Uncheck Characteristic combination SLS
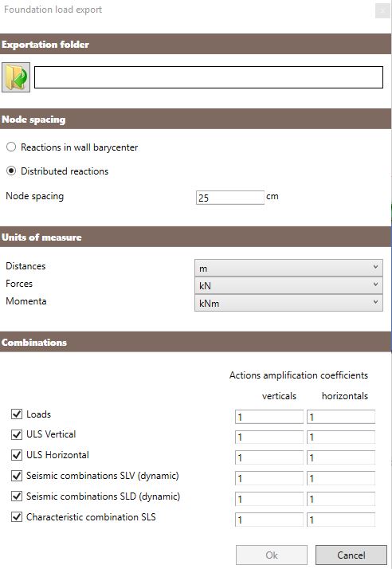 [17, 517]
